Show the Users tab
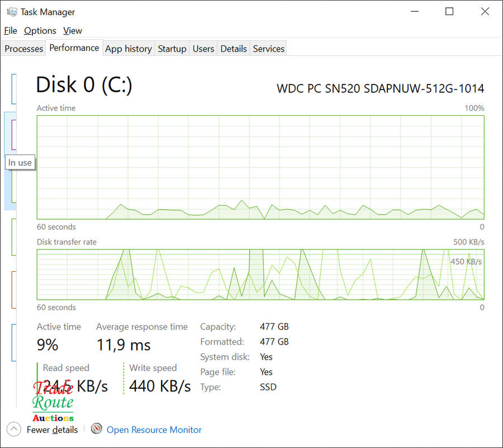The image size is (503, 448). 203,49
